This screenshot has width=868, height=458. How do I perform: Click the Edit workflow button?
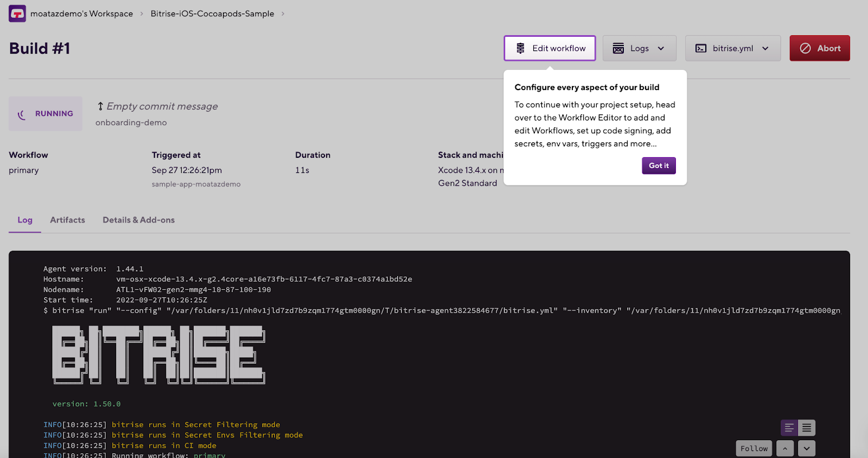[550, 48]
